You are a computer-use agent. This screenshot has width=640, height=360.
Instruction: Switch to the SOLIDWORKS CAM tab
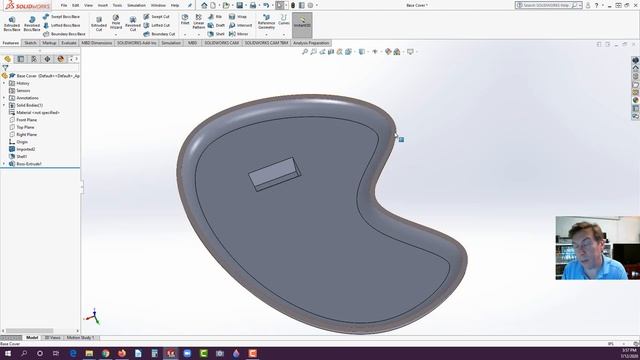(222, 43)
